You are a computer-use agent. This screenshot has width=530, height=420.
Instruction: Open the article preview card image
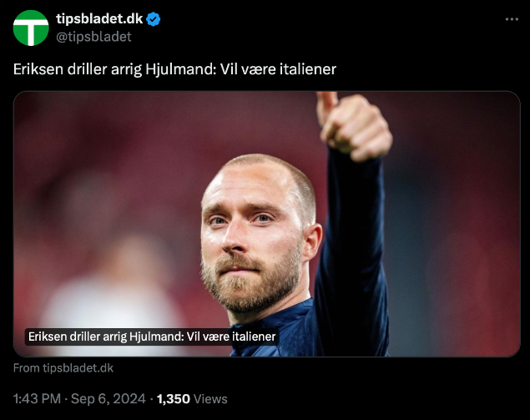pos(267,224)
